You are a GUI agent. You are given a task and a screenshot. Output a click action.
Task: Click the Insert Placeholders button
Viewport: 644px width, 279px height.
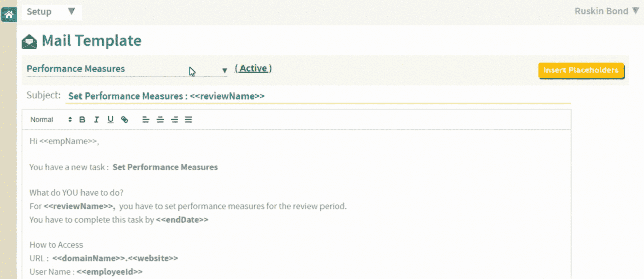(581, 70)
